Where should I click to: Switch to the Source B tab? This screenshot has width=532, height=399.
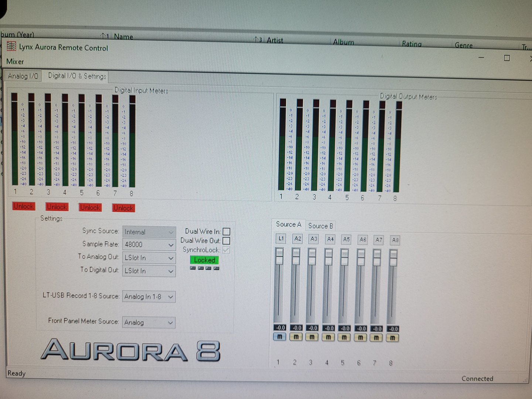(x=320, y=226)
